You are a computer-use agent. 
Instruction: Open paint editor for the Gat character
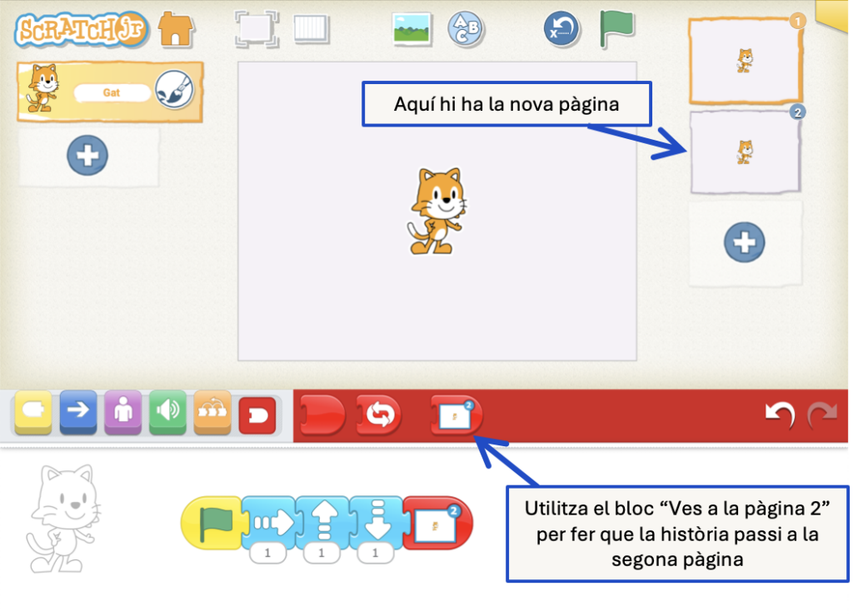175,92
